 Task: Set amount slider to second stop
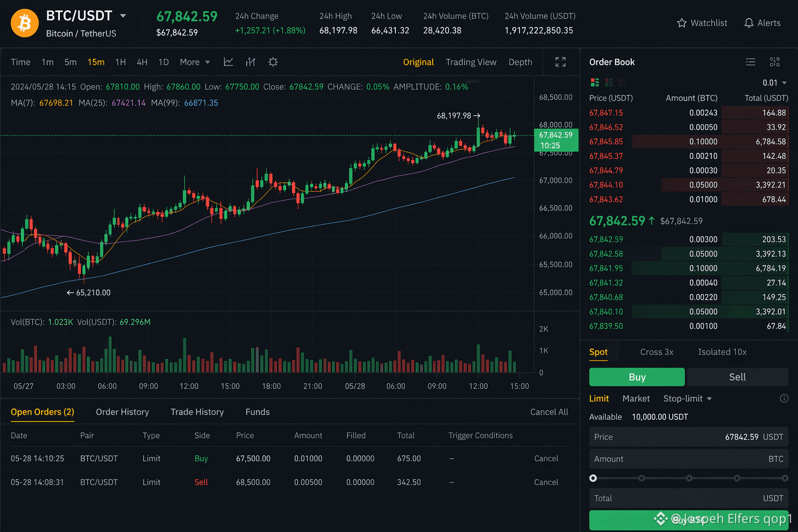point(642,478)
